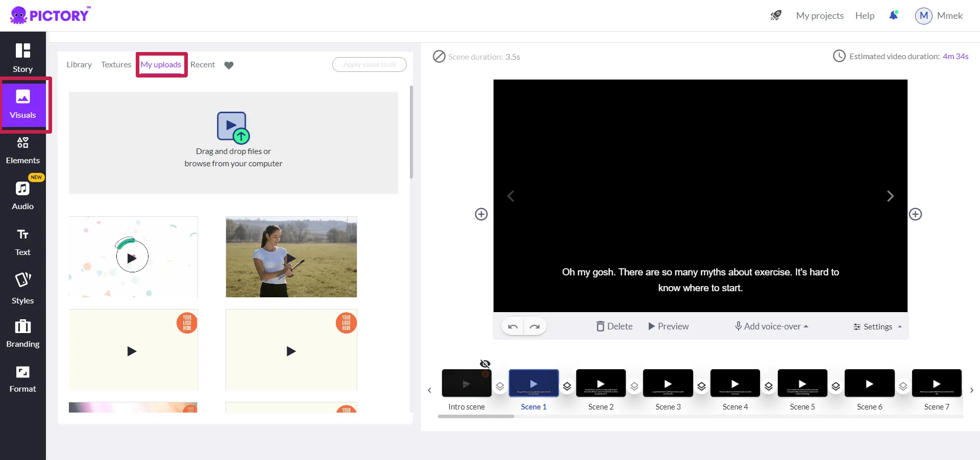Open the Help link

[865, 16]
